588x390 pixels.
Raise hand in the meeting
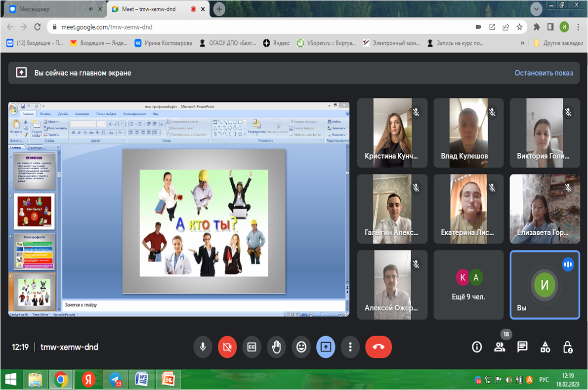point(276,347)
